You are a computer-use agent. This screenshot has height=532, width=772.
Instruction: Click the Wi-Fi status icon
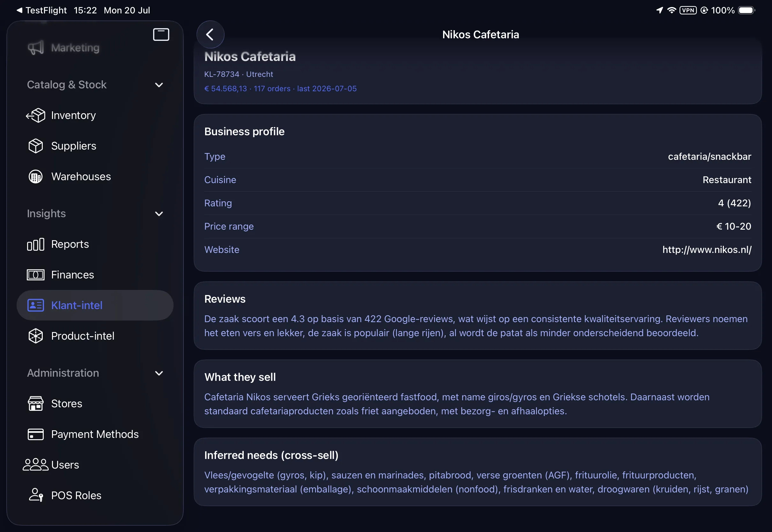tap(672, 10)
